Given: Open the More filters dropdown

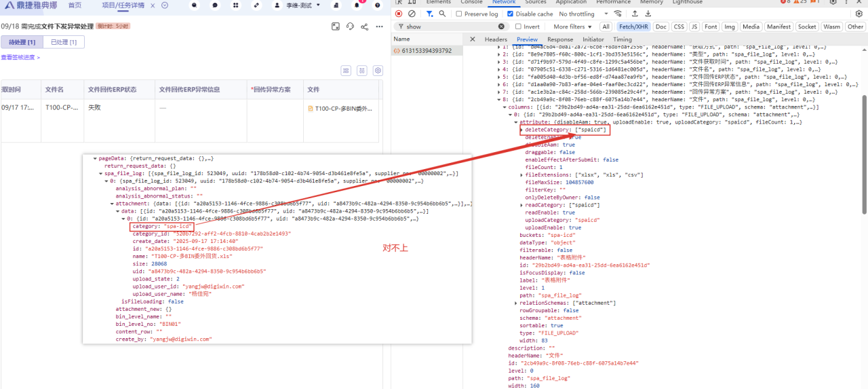Looking at the screenshot, I should 572,26.
